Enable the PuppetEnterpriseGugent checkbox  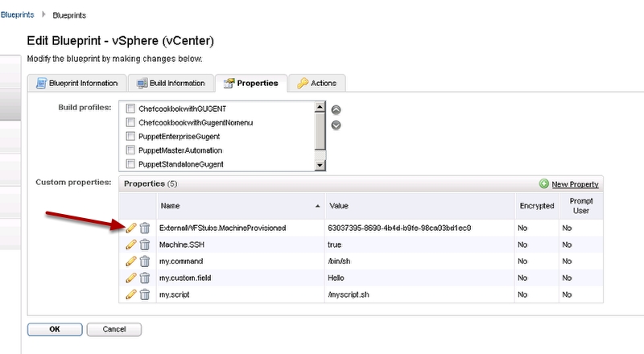pyautogui.click(x=130, y=136)
